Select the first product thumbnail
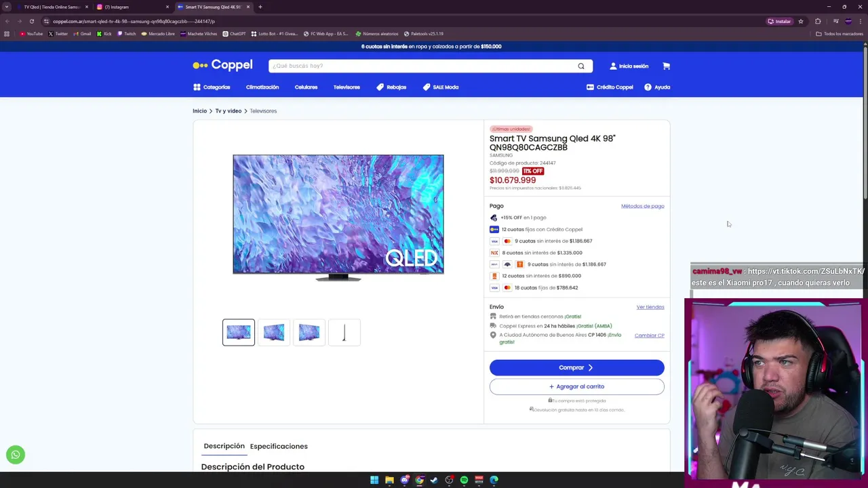The height and width of the screenshot is (488, 868). (x=239, y=332)
